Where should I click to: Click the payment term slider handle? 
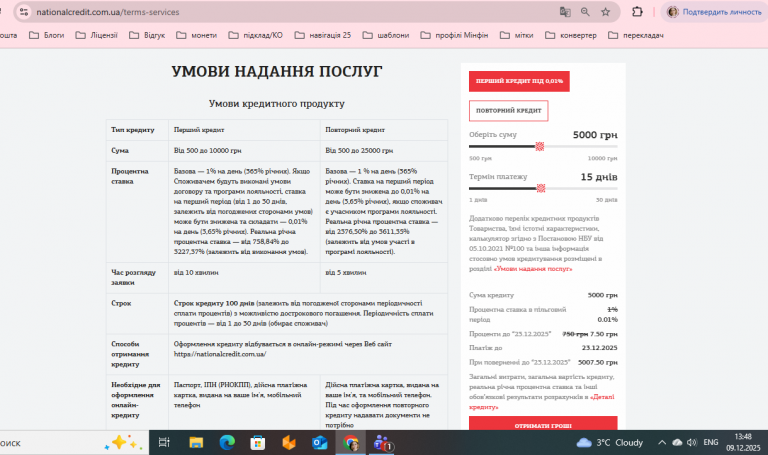pos(541,188)
